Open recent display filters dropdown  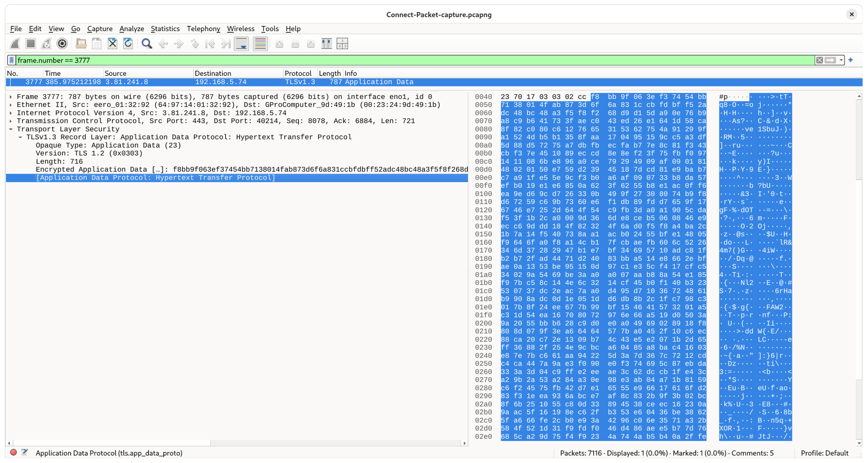click(841, 60)
